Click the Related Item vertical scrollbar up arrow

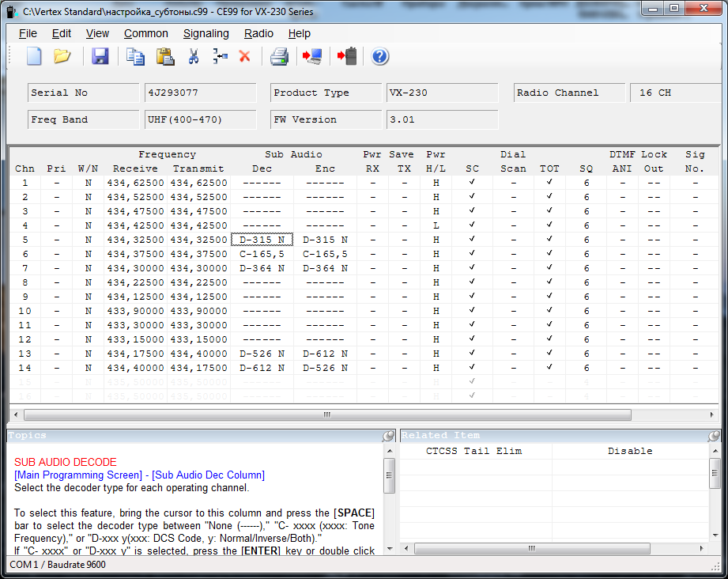click(x=715, y=451)
